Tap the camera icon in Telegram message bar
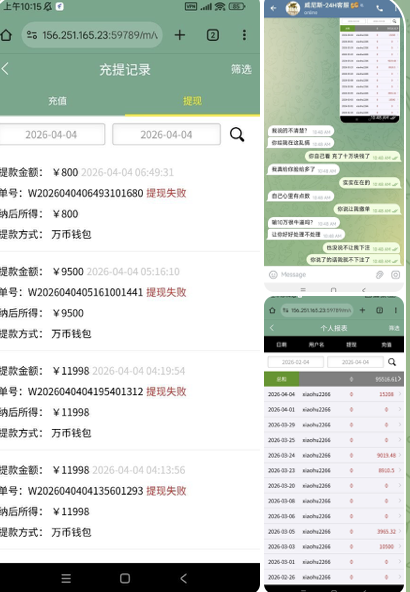The width and height of the screenshot is (410, 592). pyautogui.click(x=395, y=275)
